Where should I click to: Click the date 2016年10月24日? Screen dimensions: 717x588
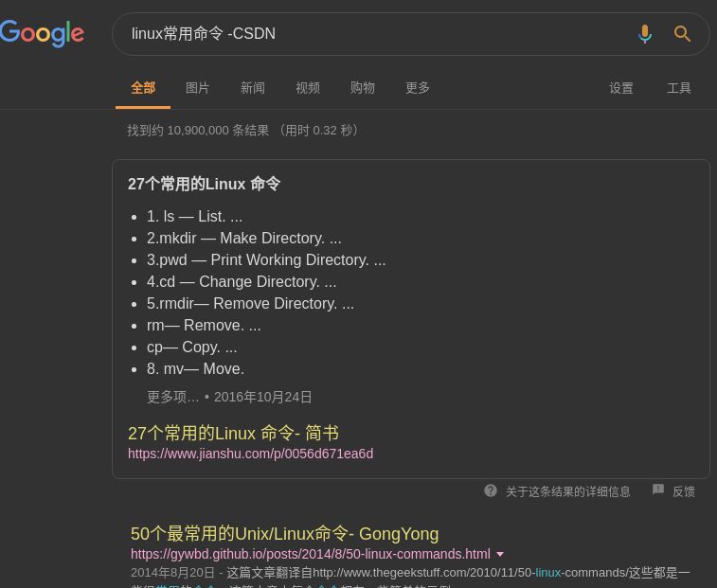tap(262, 397)
